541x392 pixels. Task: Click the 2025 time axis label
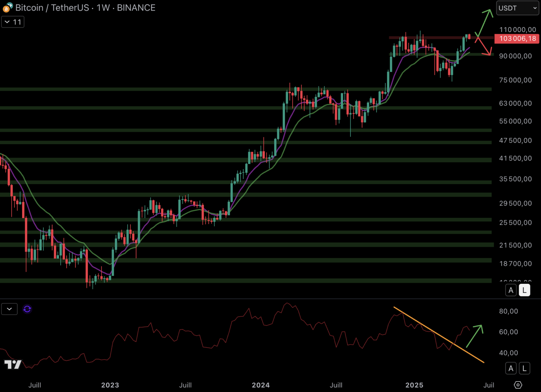click(x=414, y=385)
